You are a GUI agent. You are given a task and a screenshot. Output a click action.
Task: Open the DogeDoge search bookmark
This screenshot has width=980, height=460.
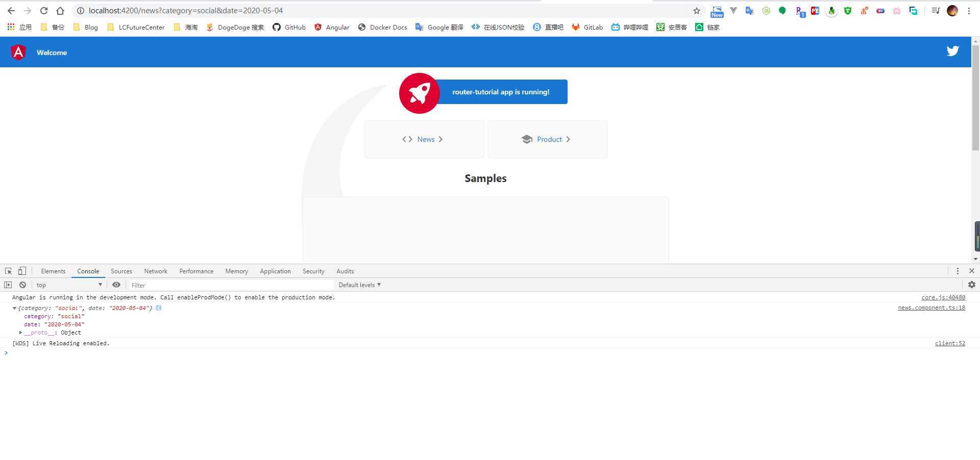point(235,27)
